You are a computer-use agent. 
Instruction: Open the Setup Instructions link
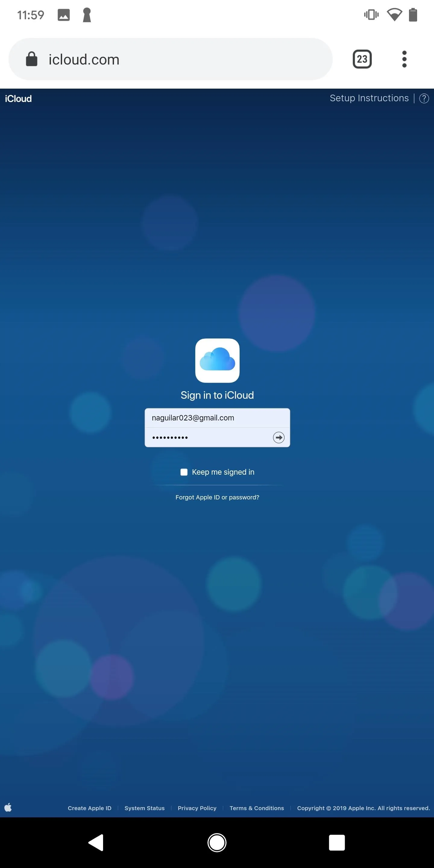(x=369, y=98)
